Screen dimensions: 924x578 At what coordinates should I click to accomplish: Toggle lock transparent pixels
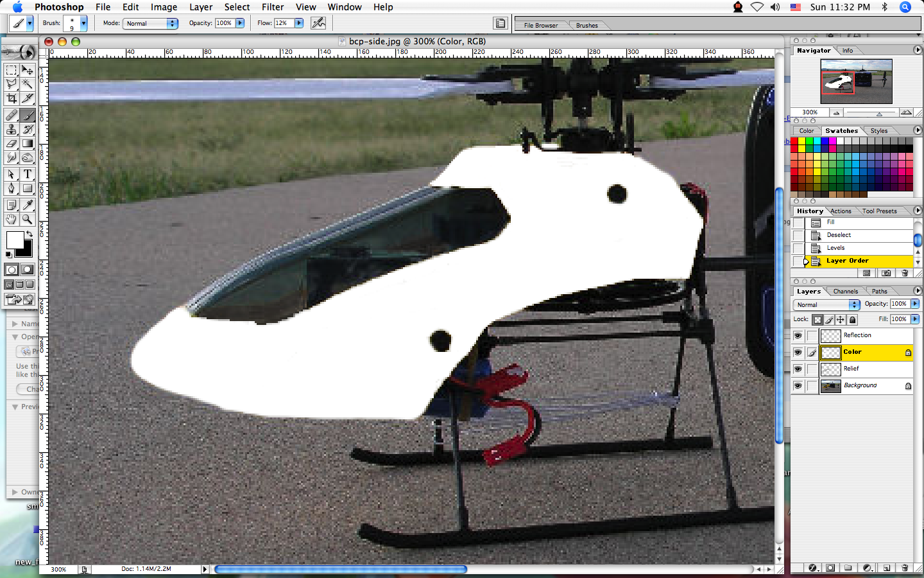817,319
